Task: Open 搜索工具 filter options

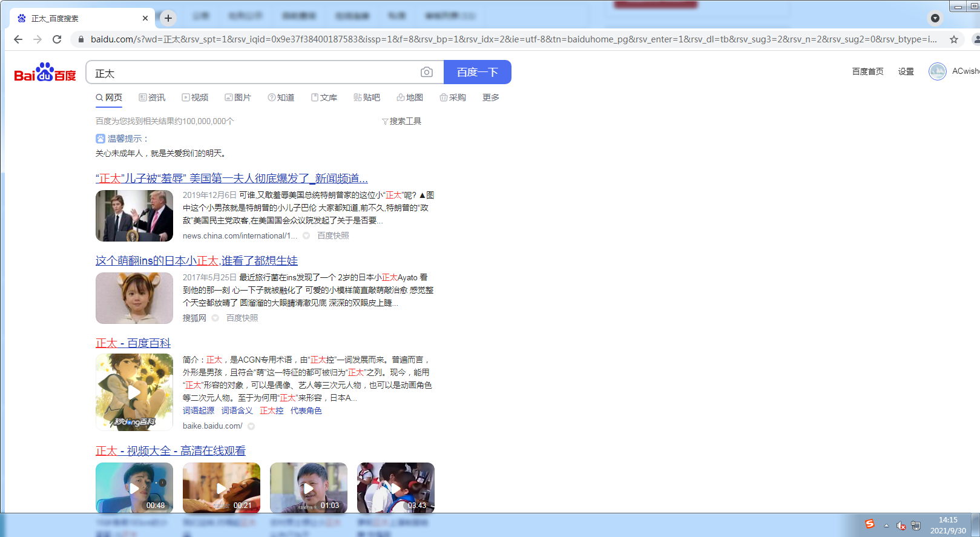Action: (402, 121)
